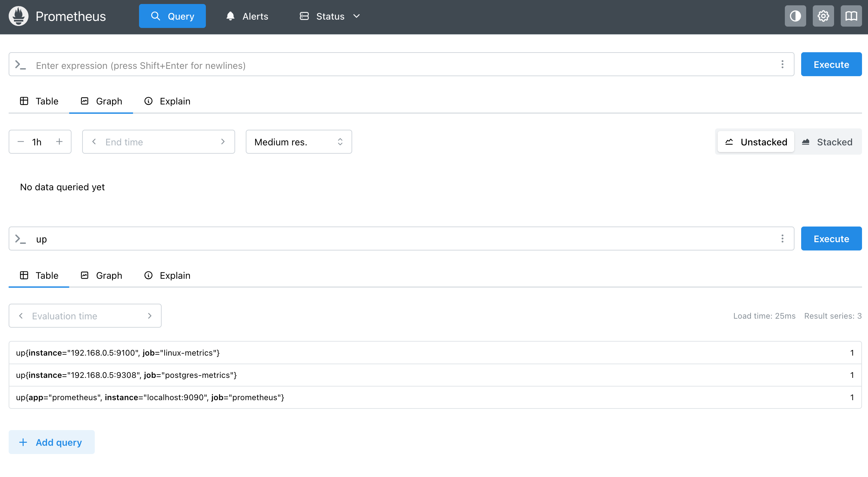Viewport: 868px width, 477px height.
Task: Click Execute for the 'up' query
Action: point(831,239)
